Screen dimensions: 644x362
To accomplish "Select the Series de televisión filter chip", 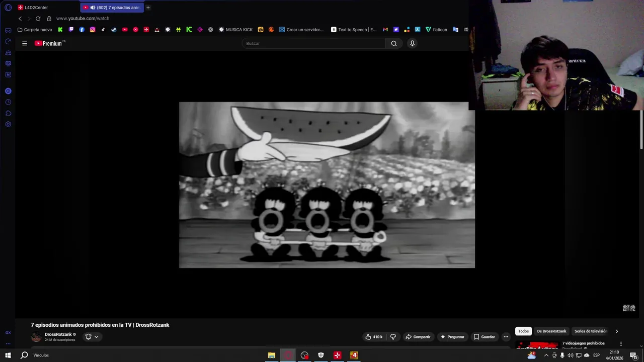I will pyautogui.click(x=591, y=331).
